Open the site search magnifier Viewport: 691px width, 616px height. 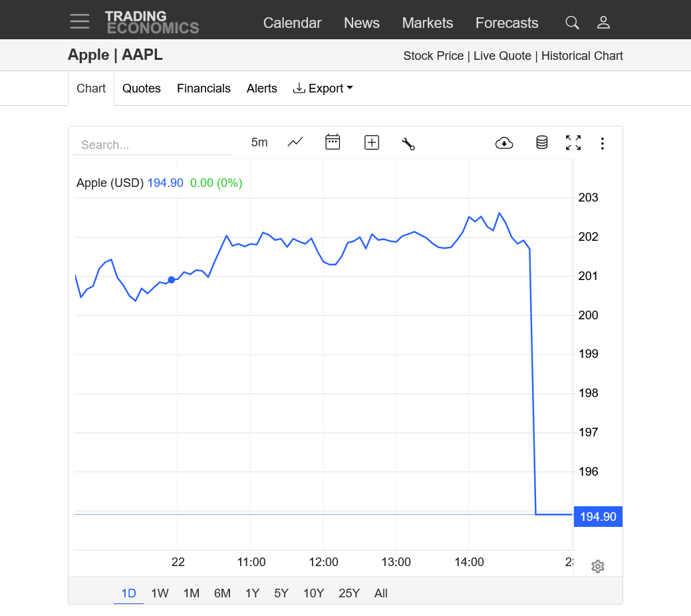pos(572,23)
